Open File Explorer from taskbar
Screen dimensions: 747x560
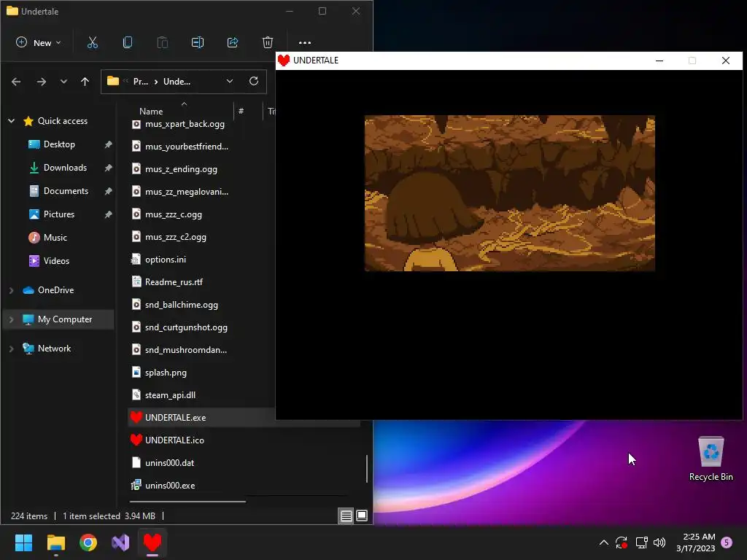[55, 542]
